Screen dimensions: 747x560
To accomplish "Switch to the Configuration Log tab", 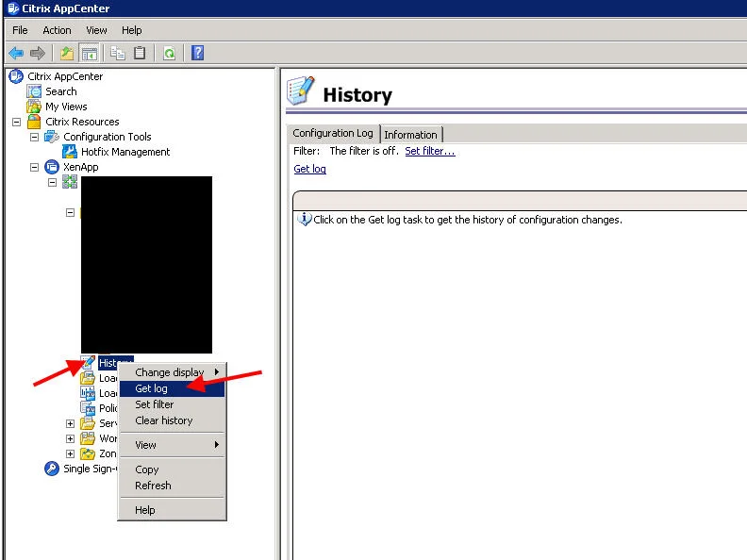I will click(333, 133).
